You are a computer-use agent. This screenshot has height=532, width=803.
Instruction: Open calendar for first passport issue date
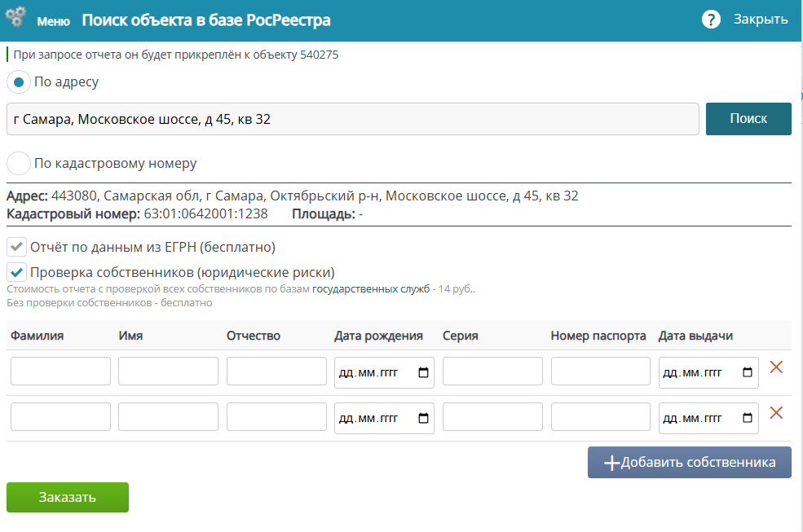tap(748, 372)
